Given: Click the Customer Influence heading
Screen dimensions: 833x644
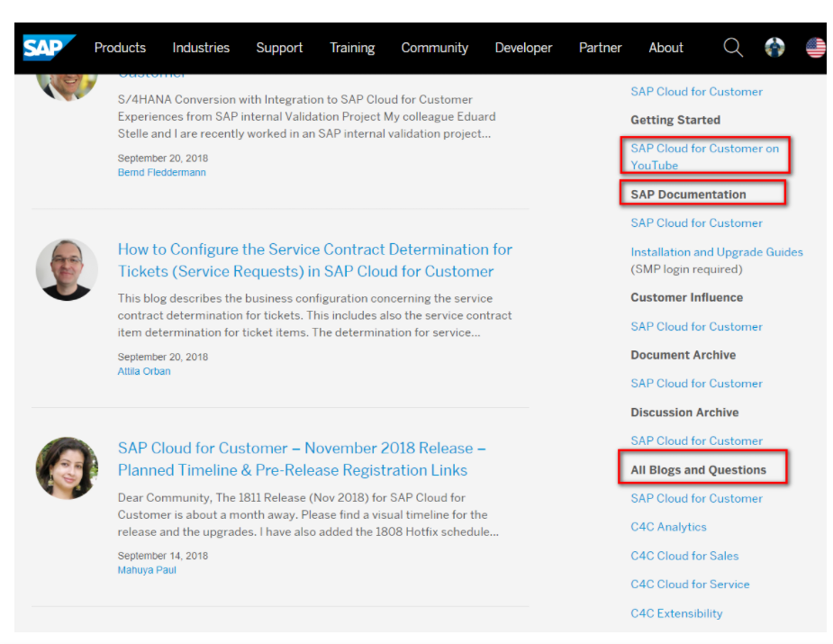Looking at the screenshot, I should point(686,297).
